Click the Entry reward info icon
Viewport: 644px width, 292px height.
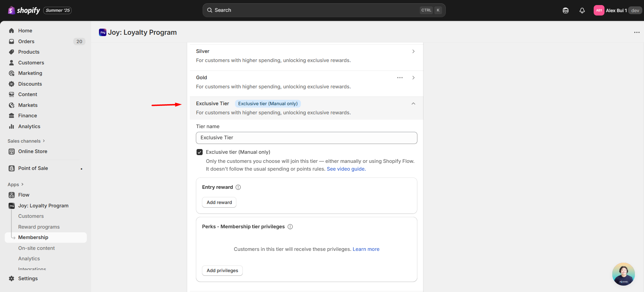pos(238,187)
